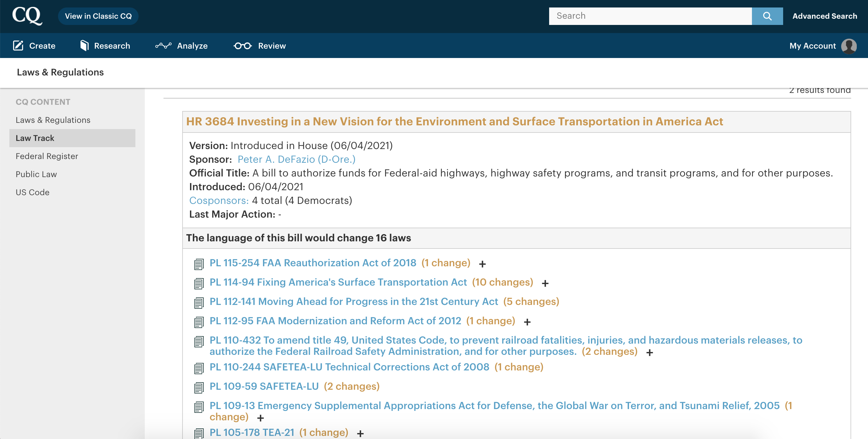The height and width of the screenshot is (439, 868).
Task: Click the Research book icon
Action: [x=84, y=46]
